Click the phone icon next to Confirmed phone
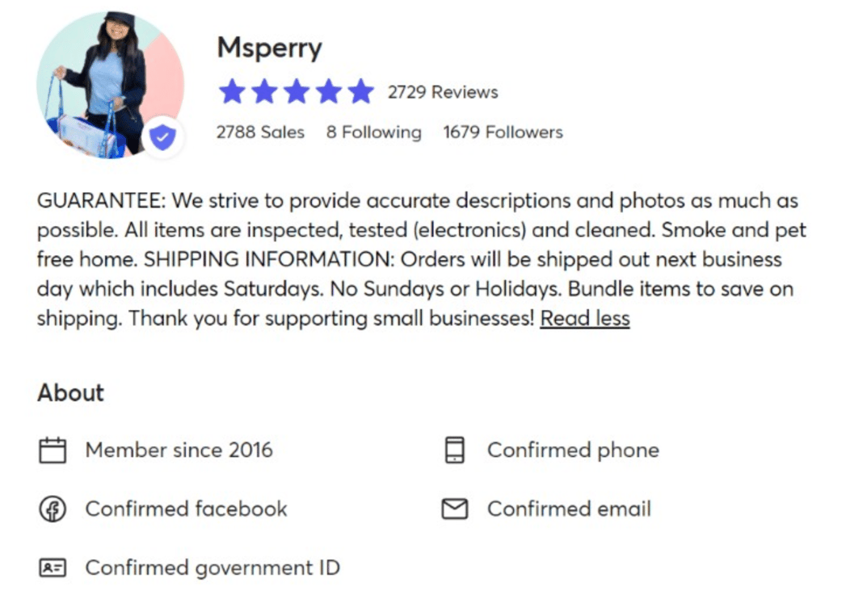The width and height of the screenshot is (850, 616). (x=454, y=450)
